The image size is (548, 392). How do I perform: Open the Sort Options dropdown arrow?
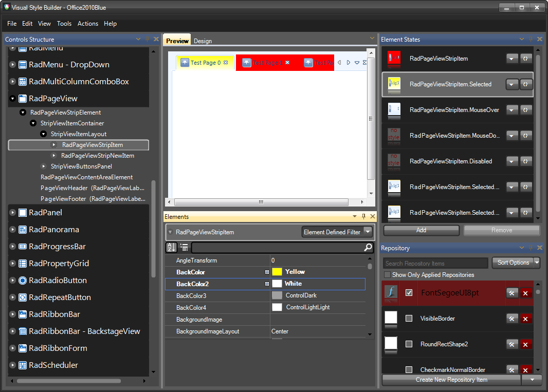coord(537,263)
